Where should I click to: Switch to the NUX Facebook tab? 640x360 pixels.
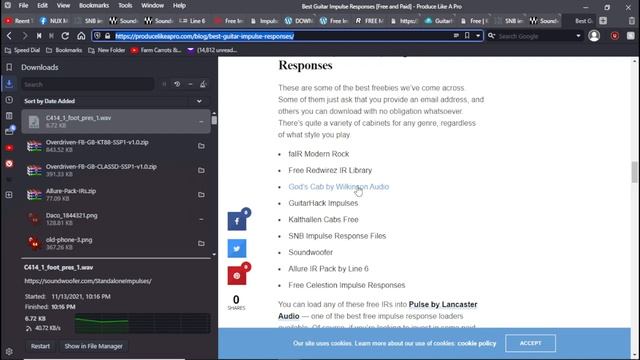pyautogui.click(x=55, y=21)
